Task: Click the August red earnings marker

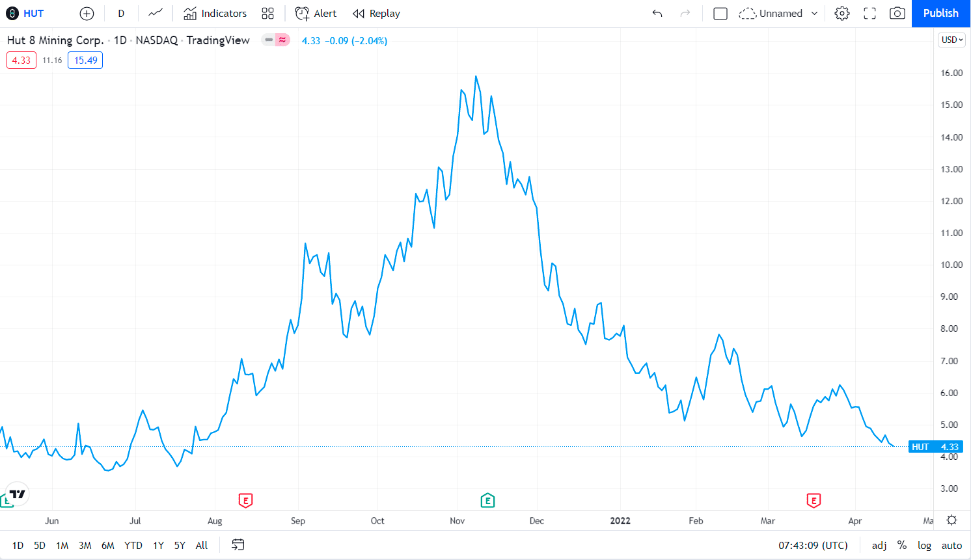Action: [x=245, y=500]
